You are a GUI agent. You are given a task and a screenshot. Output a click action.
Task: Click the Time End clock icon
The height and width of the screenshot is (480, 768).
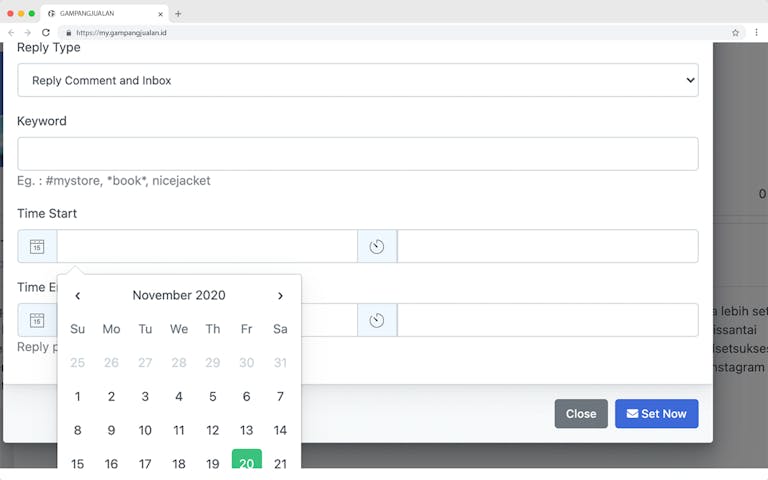(x=377, y=320)
